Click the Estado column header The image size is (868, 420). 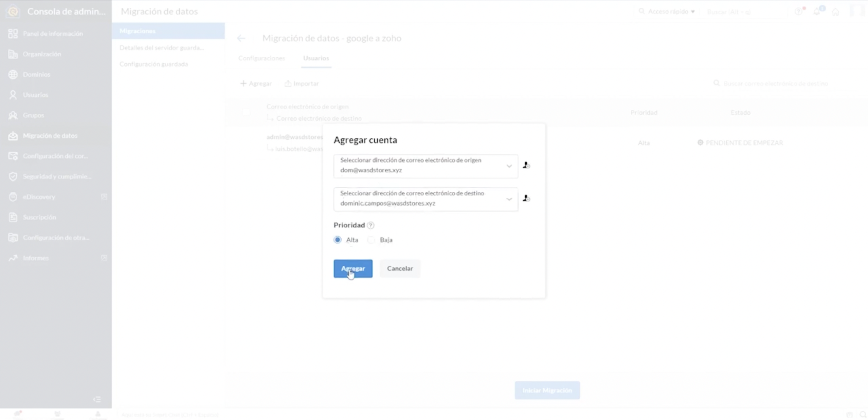[740, 112]
